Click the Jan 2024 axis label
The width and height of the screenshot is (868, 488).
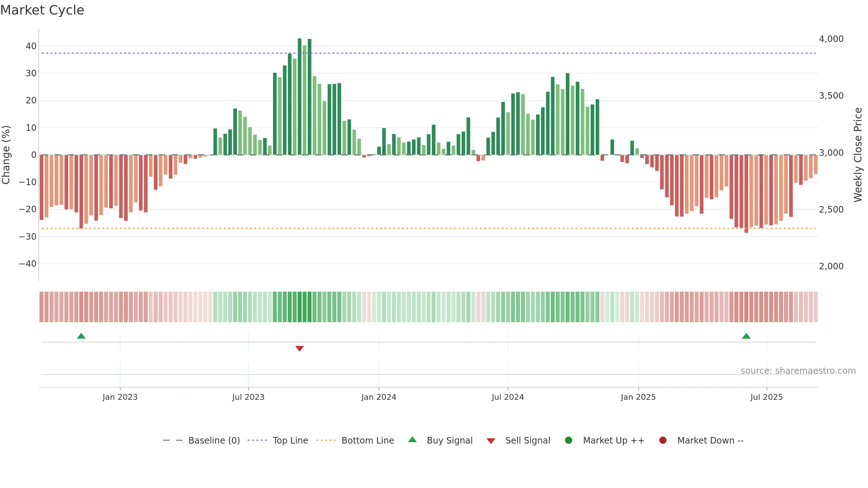[x=379, y=397]
